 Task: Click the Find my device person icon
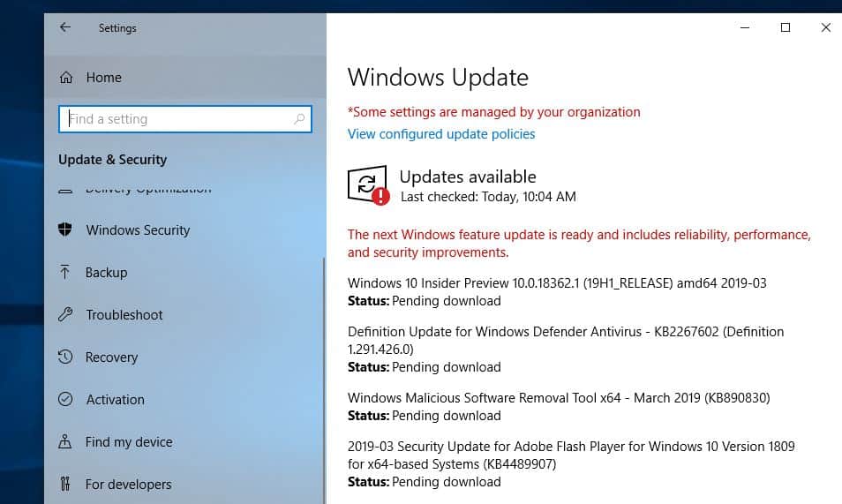tap(65, 441)
